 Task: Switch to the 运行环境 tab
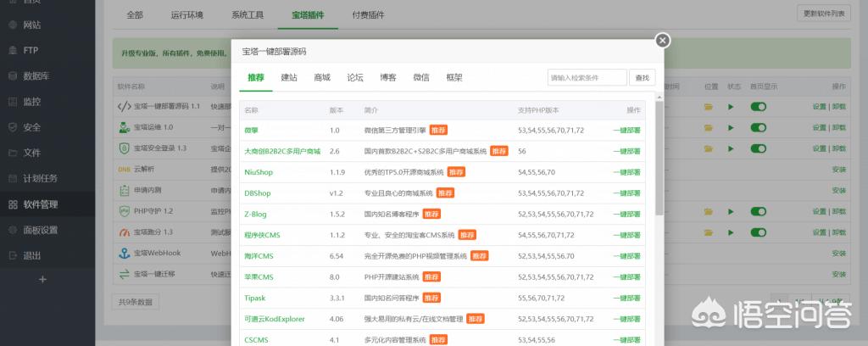coord(187,15)
